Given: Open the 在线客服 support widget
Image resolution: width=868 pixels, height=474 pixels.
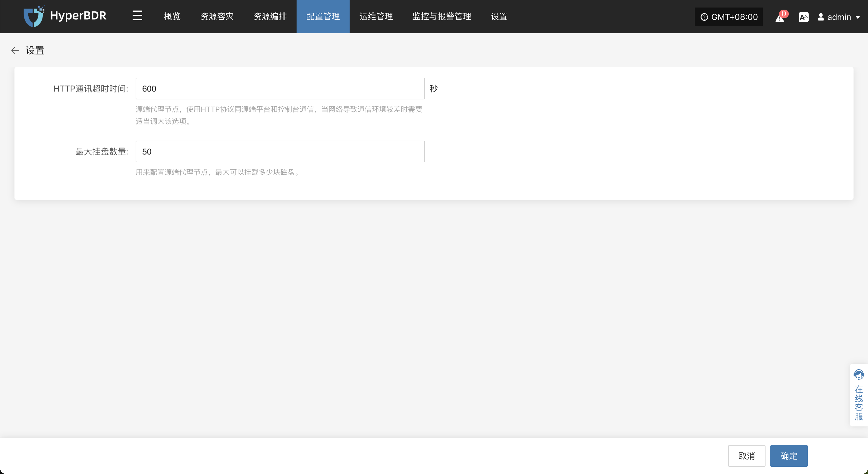Looking at the screenshot, I should 859,395.
